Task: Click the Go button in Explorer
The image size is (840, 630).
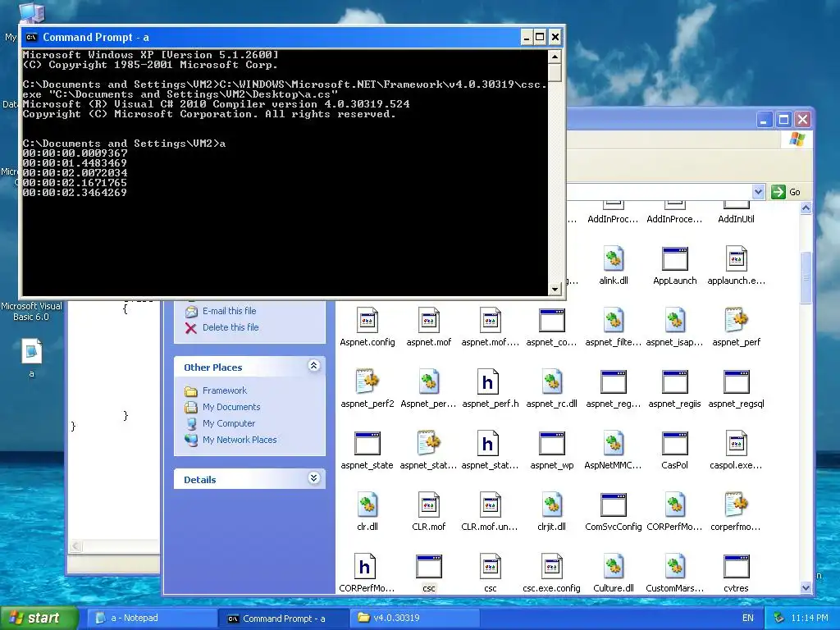Action: pos(786,192)
